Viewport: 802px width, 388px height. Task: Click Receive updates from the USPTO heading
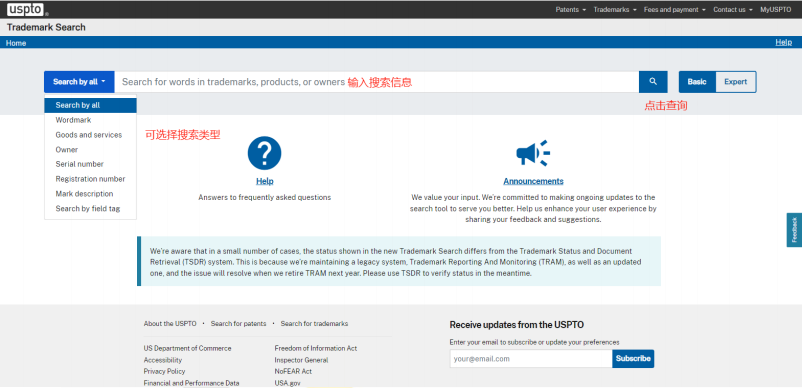517,325
